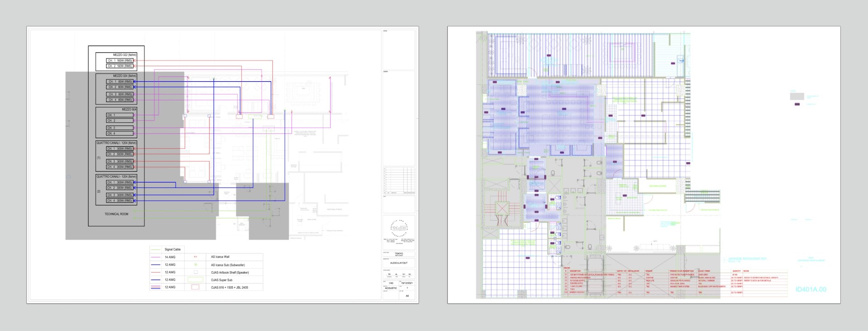Select MEZZO 604 CH. 3 channel box

120,128
